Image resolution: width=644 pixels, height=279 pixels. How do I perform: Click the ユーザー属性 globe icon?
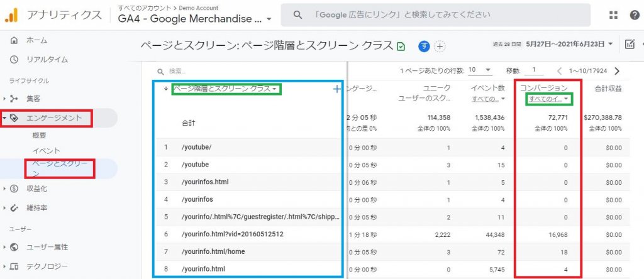click(14, 247)
